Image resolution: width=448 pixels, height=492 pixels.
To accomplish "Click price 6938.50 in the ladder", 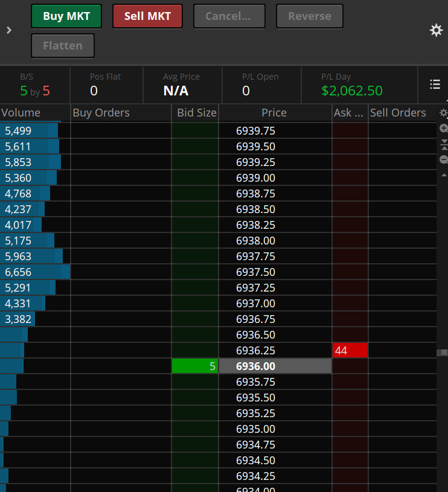I will (x=255, y=209).
